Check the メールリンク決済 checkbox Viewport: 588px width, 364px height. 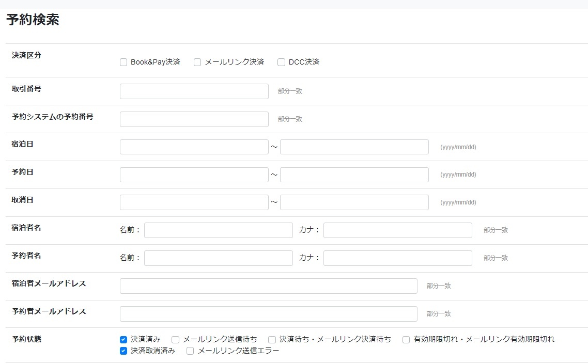pos(197,62)
